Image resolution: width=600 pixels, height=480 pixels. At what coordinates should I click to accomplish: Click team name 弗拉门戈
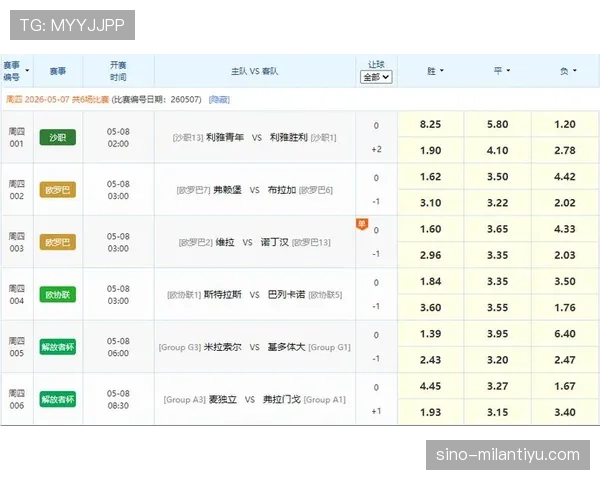282,400
